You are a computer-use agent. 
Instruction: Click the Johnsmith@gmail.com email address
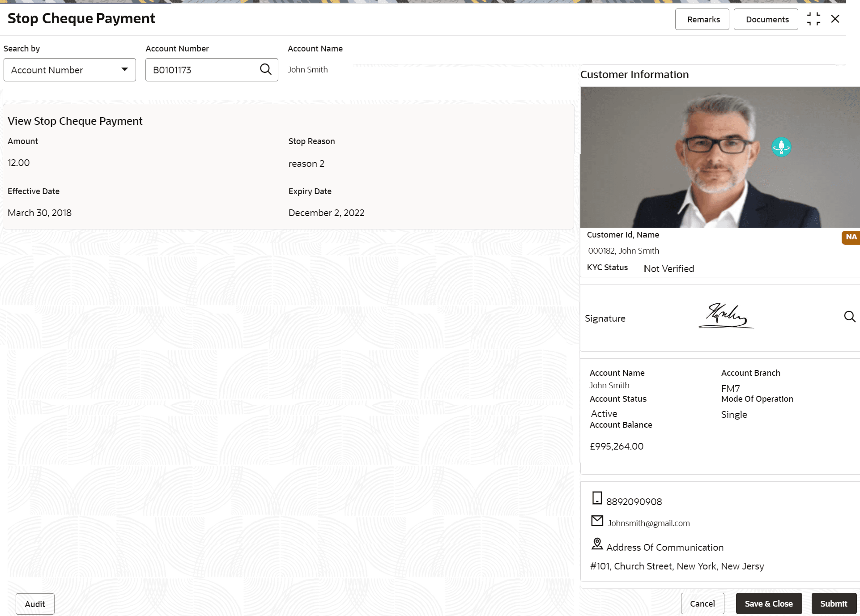[x=649, y=523]
